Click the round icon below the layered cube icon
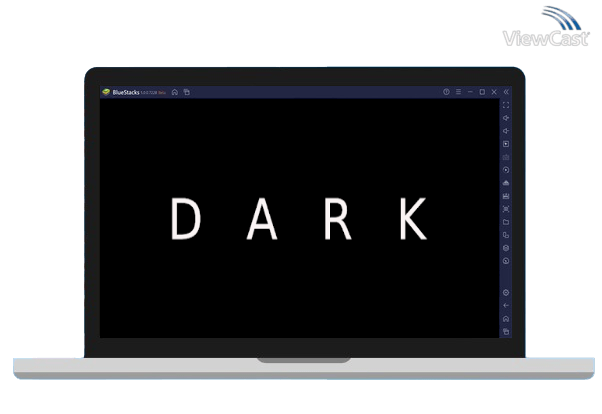 tap(506, 261)
